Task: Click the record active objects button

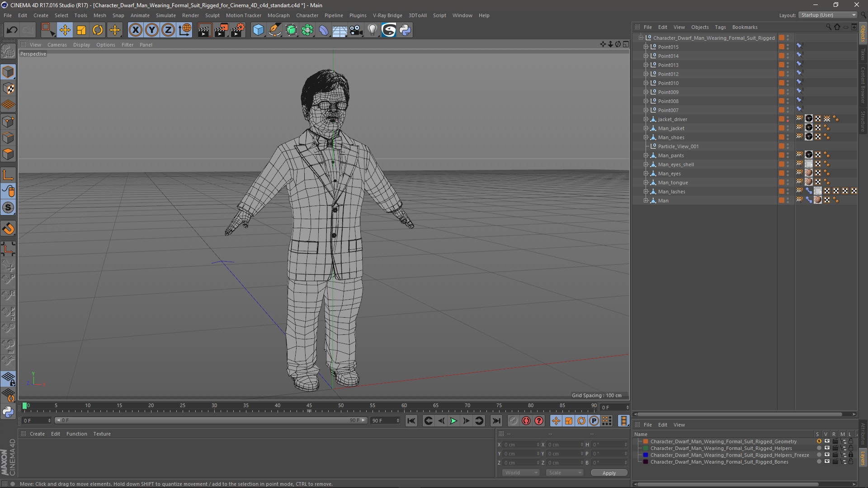Action: point(513,421)
